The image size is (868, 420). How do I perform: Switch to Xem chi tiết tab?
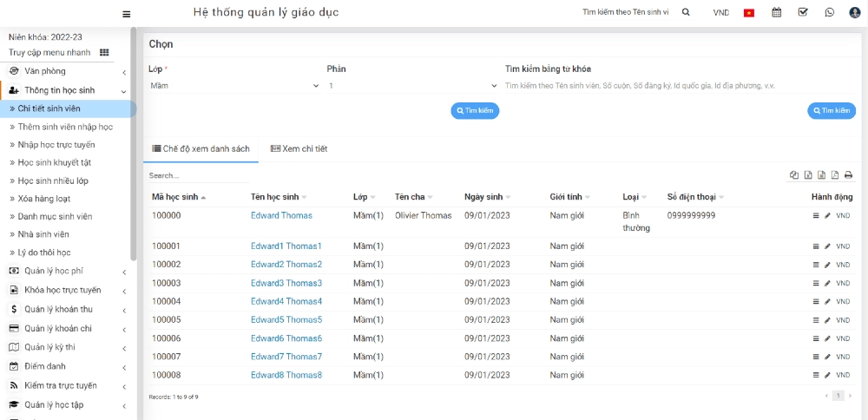(299, 149)
